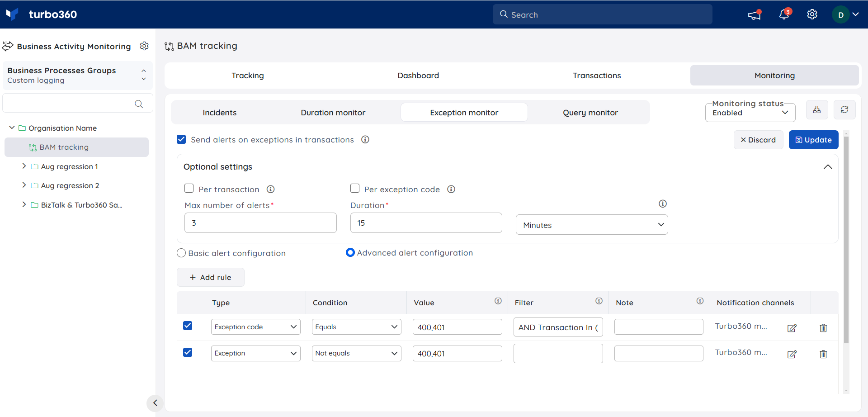This screenshot has height=417, width=868.
Task: Select Advanced alert configuration radio
Action: [x=350, y=253]
